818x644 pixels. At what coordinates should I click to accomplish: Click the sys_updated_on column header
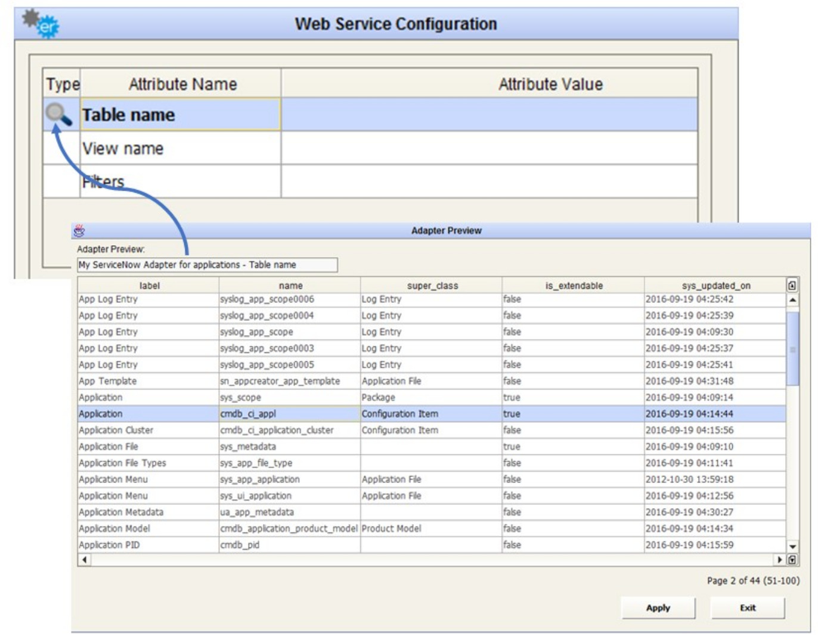715,286
